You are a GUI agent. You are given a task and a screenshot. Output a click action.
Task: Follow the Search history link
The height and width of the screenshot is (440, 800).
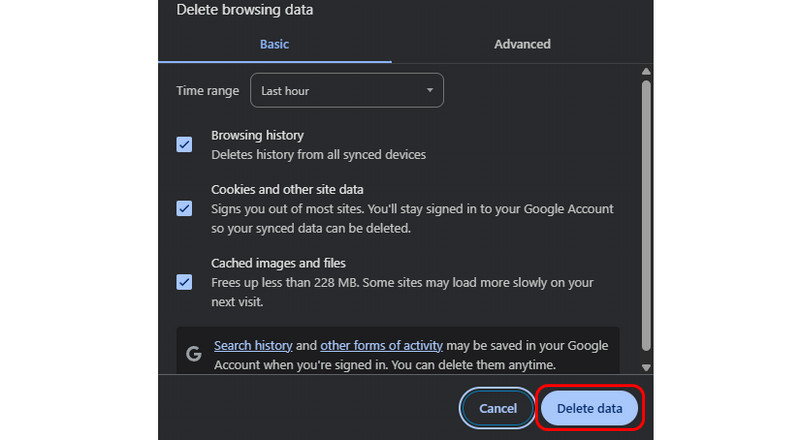[x=253, y=345]
